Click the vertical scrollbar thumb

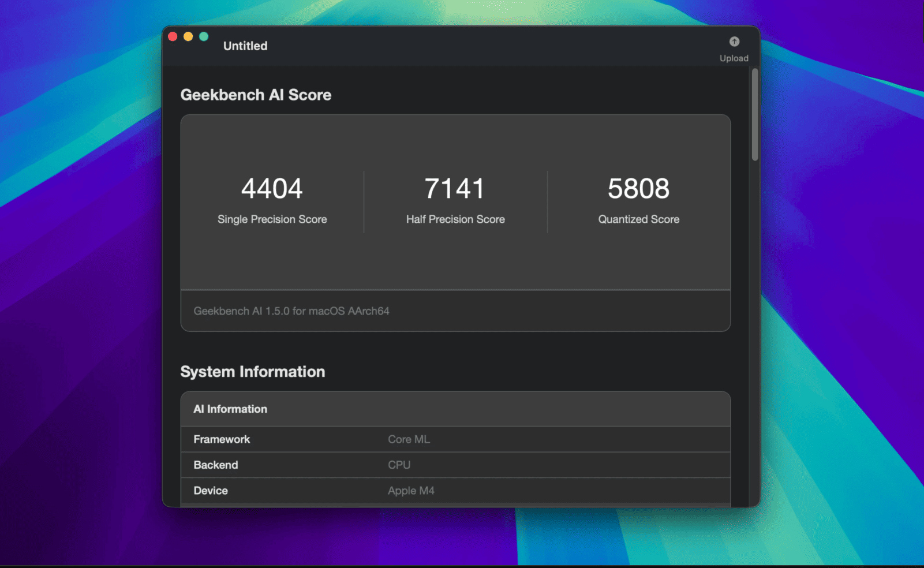click(755, 115)
